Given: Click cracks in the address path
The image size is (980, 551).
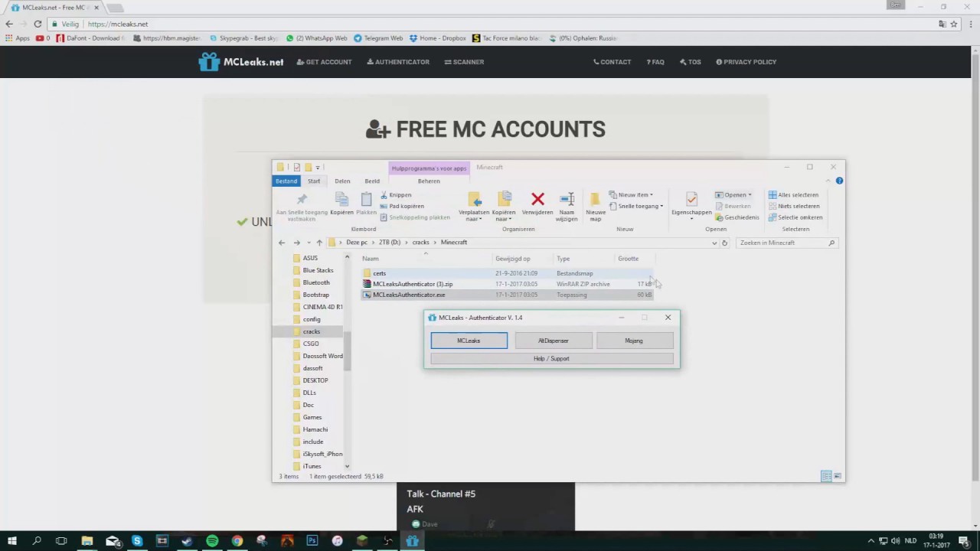Looking at the screenshot, I should coord(421,243).
